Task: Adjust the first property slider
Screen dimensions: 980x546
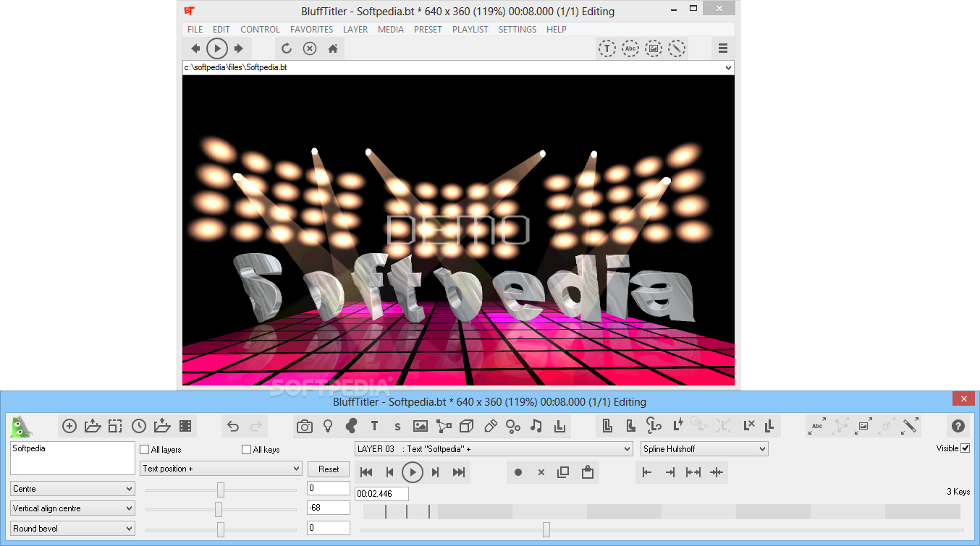Action: click(x=221, y=490)
